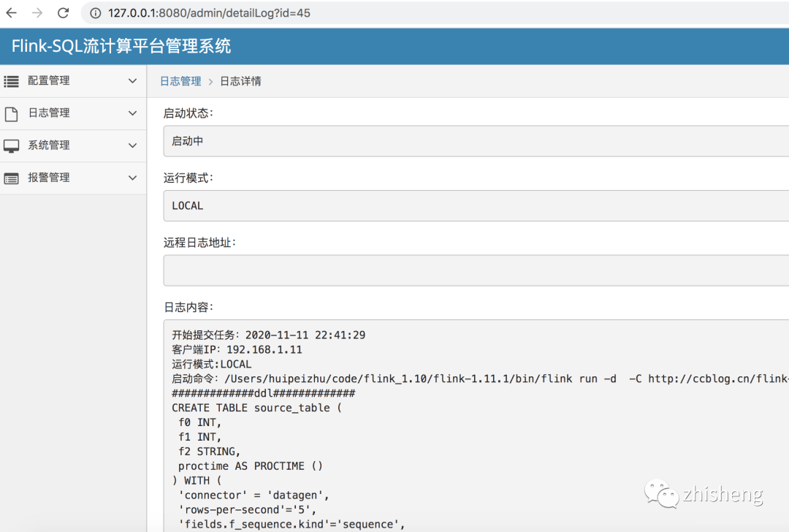Click the 运行模式 field showing LOCAL
The image size is (789, 532).
(x=476, y=205)
